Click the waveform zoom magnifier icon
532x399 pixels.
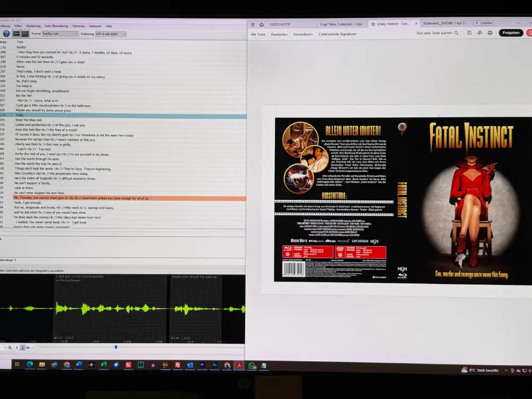tap(10, 347)
